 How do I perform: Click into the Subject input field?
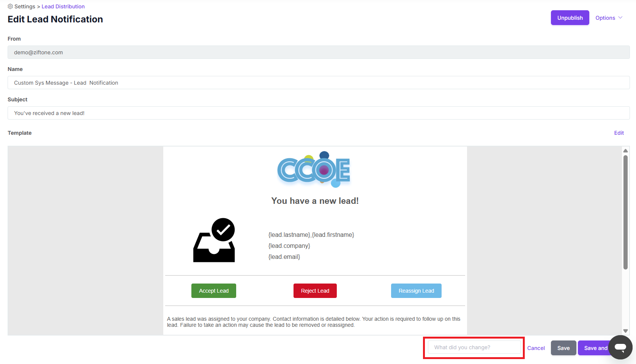318,113
